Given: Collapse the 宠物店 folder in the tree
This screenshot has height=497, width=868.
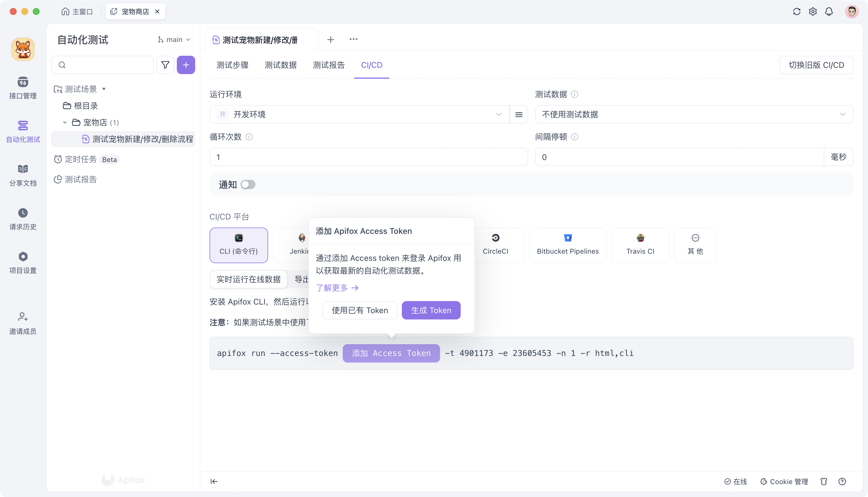Looking at the screenshot, I should pos(65,122).
